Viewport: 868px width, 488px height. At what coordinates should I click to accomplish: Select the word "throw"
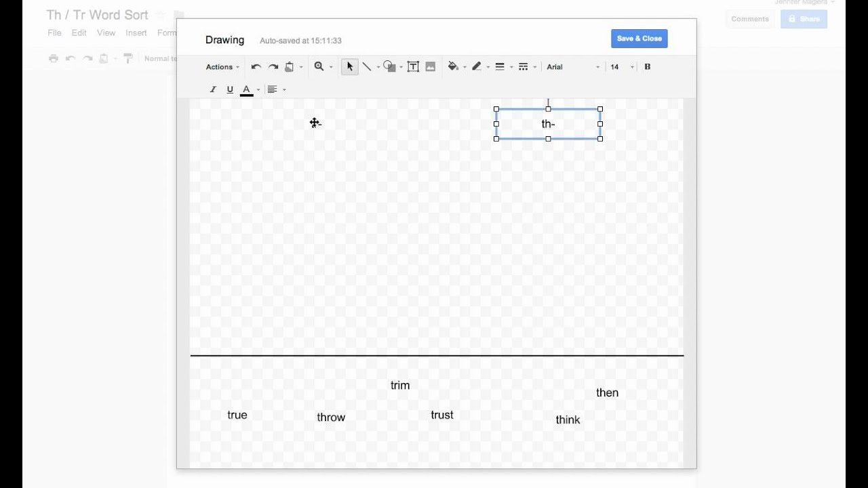331,418
